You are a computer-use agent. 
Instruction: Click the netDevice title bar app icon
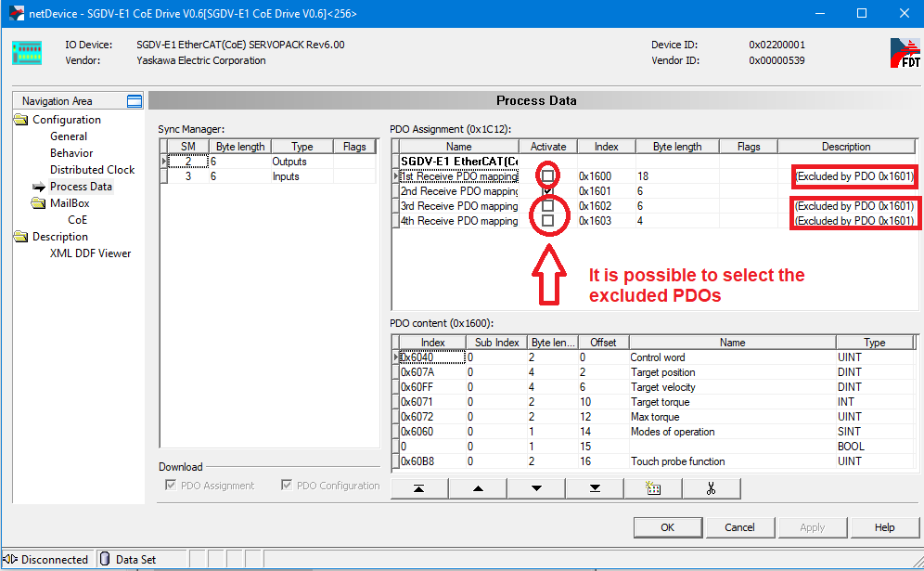tap(17, 13)
